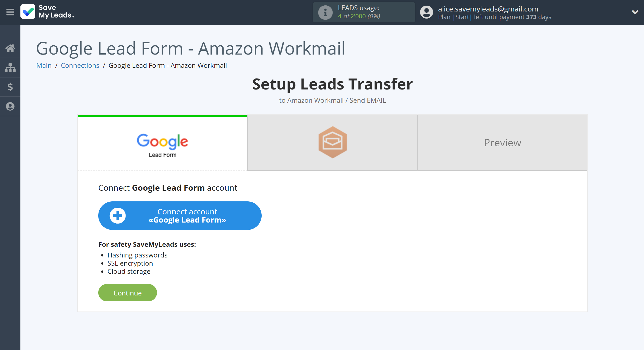
Task: Click the Connections breadcrumb link
Action: (80, 65)
